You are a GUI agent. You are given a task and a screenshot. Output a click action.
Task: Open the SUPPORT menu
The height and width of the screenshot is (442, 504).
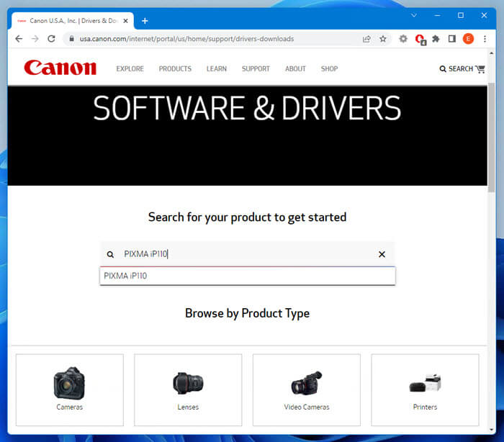256,69
